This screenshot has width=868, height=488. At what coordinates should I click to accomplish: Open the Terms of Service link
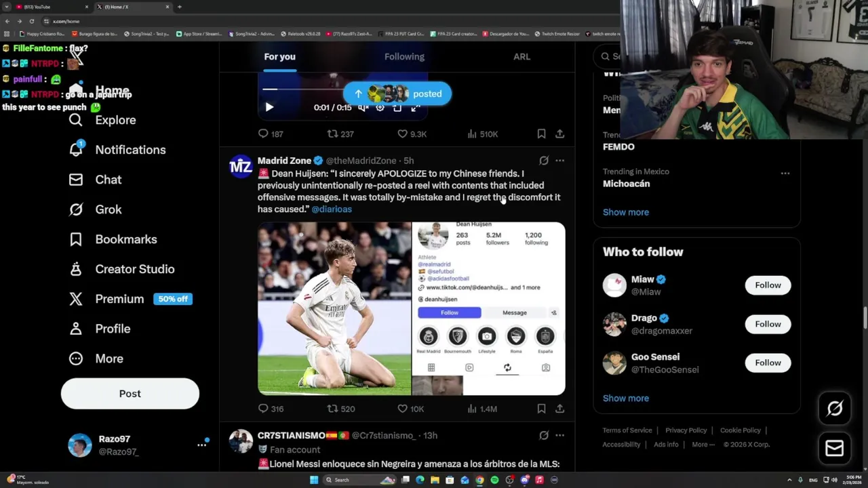coord(627,430)
